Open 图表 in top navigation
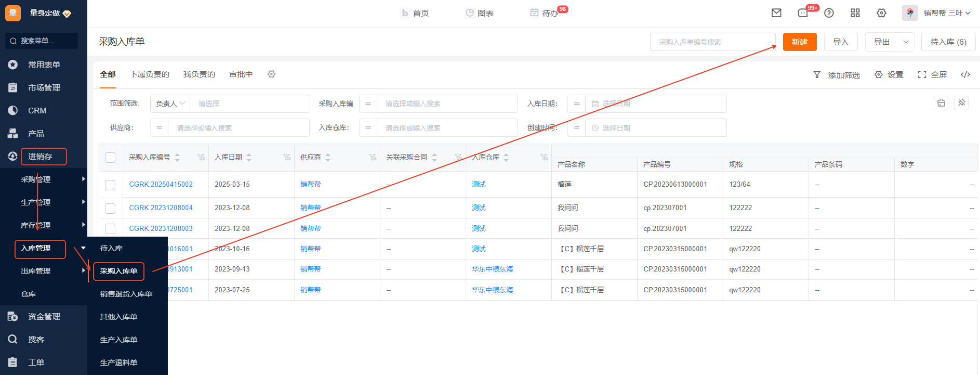Screen dimensions: 980x375 click(479, 13)
